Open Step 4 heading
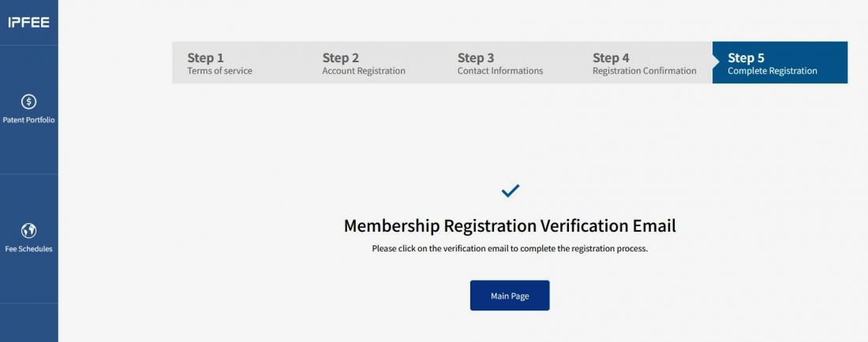Image resolution: width=868 pixels, height=342 pixels. (611, 58)
